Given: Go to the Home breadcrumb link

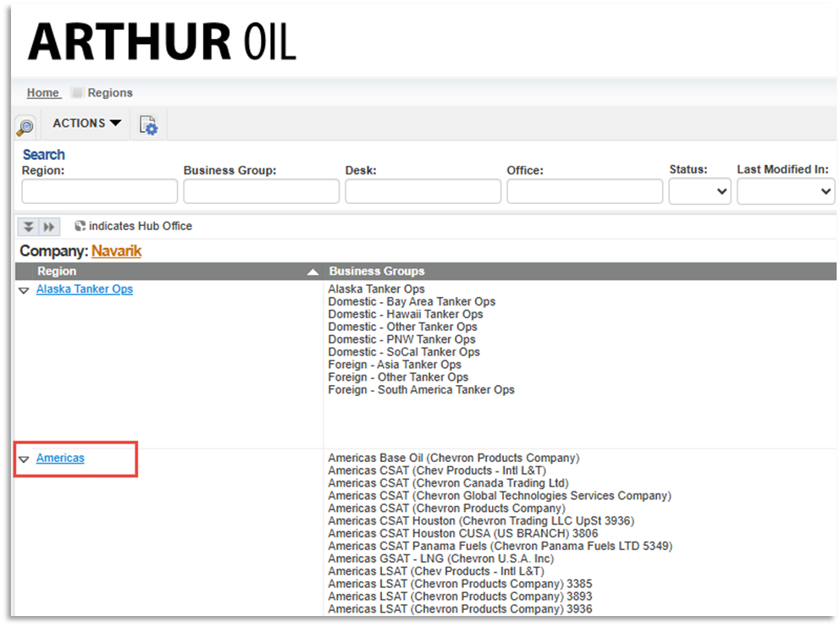Looking at the screenshot, I should click(x=43, y=92).
